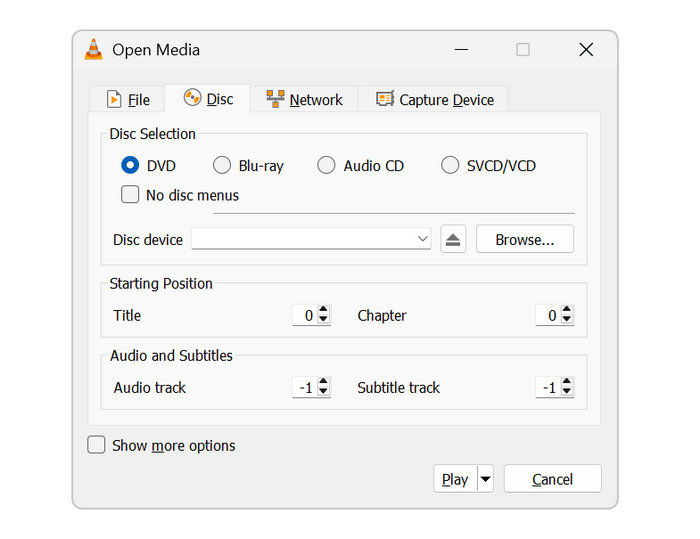Cancel the Open Media dialog
This screenshot has height=539, width=700.
pyautogui.click(x=552, y=479)
